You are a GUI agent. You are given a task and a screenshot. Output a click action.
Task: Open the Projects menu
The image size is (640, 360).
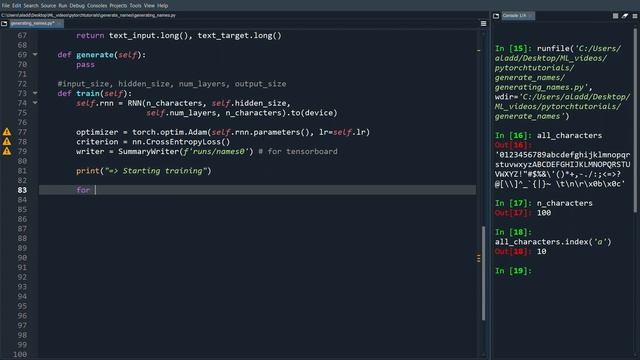(118, 6)
